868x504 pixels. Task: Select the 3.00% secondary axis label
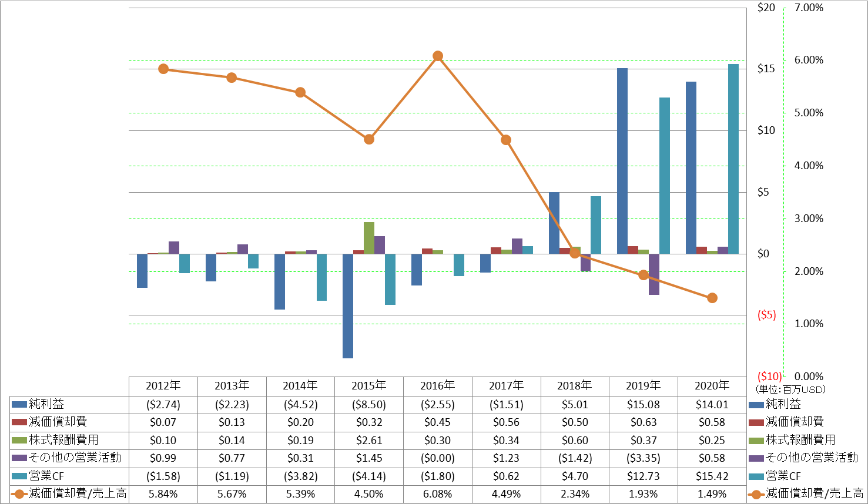coord(809,219)
